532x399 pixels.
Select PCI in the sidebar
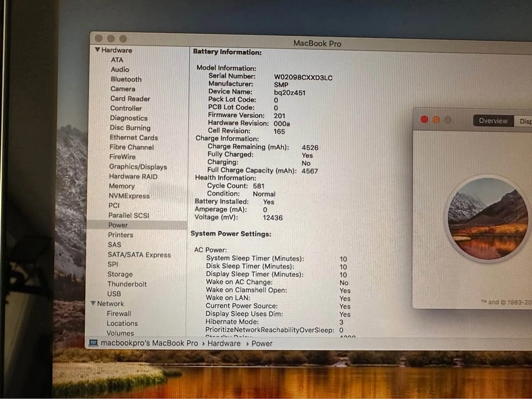pos(114,205)
